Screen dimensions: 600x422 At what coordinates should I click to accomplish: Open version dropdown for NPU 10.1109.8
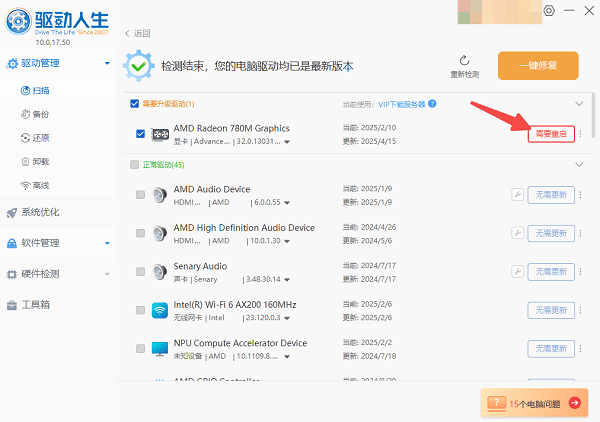287,357
